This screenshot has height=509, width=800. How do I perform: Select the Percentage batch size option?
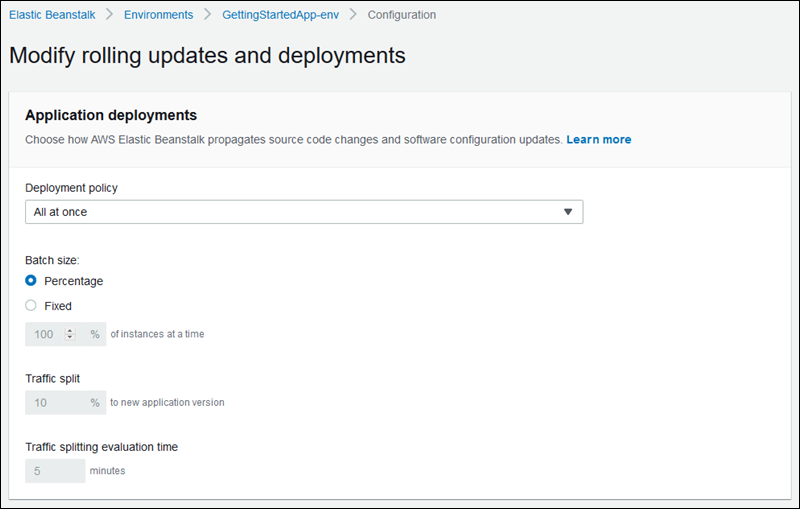pyautogui.click(x=31, y=281)
